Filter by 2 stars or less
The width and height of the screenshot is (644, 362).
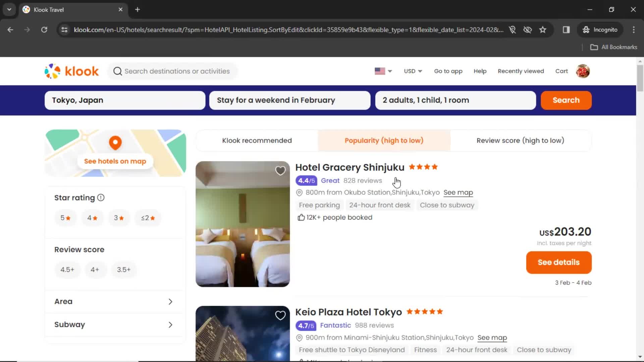click(148, 218)
